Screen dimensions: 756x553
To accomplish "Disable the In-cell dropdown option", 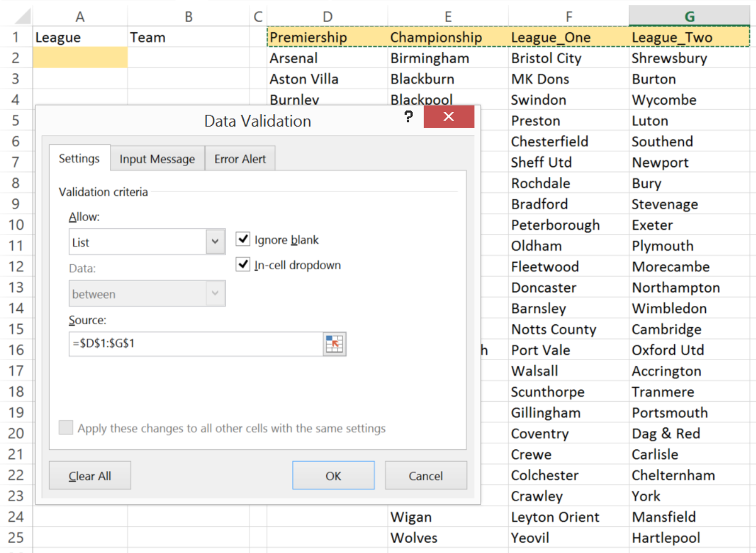I will pyautogui.click(x=242, y=264).
